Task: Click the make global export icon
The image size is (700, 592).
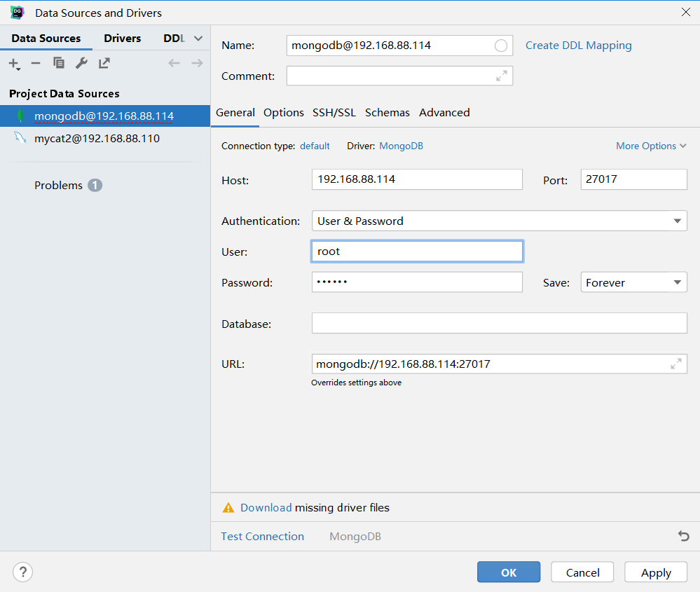Action: click(104, 63)
